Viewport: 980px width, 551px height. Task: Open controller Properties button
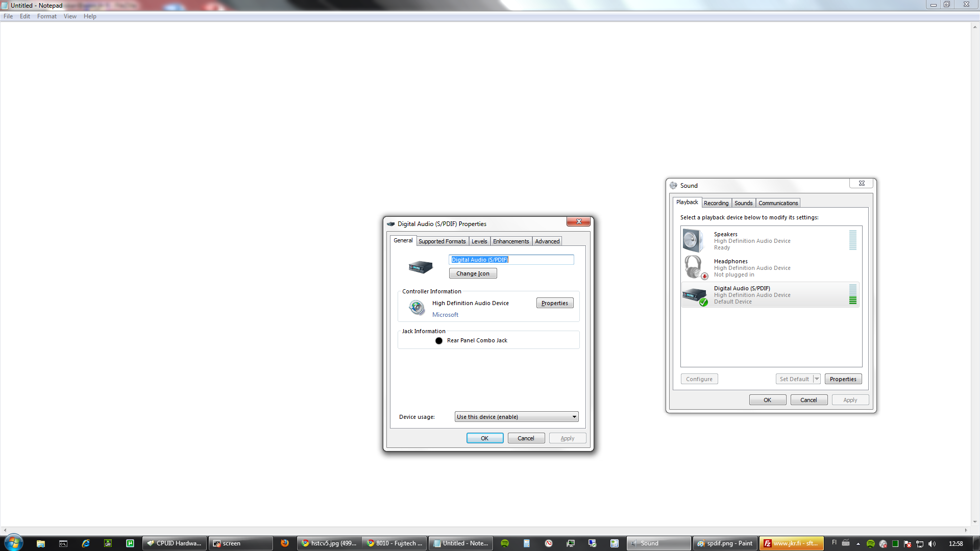pyautogui.click(x=555, y=303)
